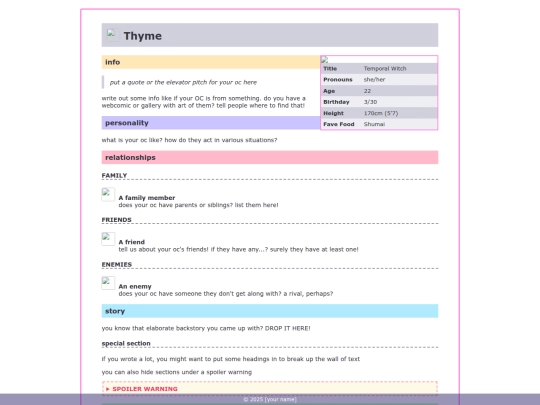Click the special section subheading
This screenshot has height=405, width=540.
(x=126, y=343)
